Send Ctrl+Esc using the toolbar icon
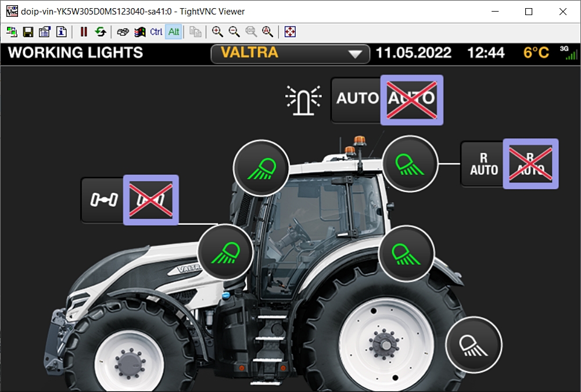Viewport: 581px width, 392px height. pyautogui.click(x=139, y=32)
